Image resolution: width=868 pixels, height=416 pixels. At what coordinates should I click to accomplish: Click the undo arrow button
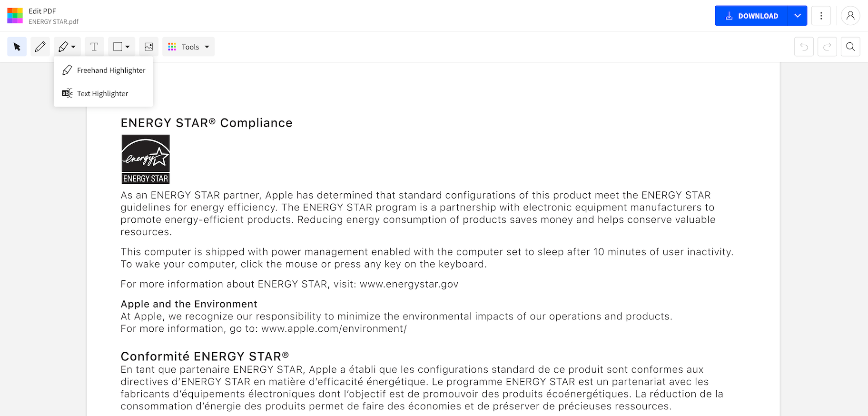tap(804, 47)
